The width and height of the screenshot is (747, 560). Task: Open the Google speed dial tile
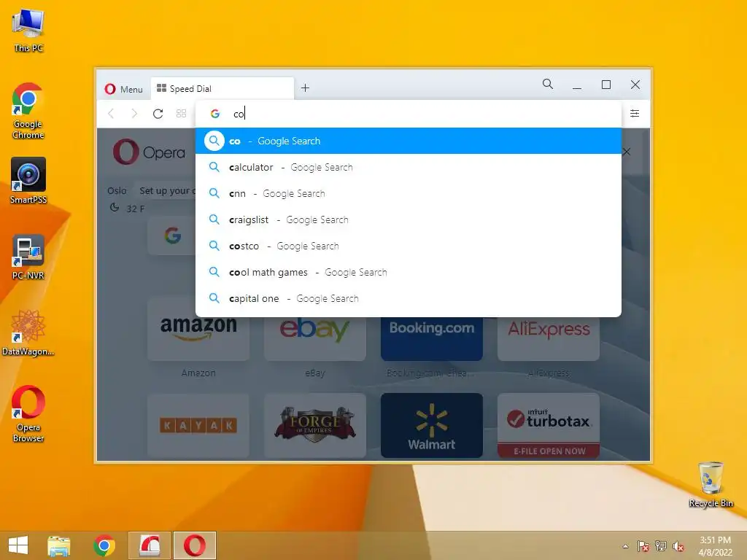(172, 236)
